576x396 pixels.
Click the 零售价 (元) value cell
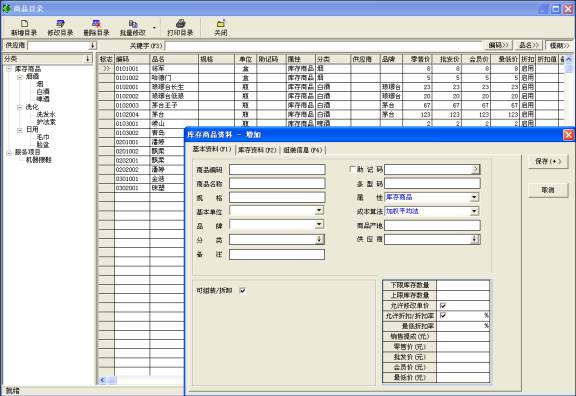(x=463, y=347)
